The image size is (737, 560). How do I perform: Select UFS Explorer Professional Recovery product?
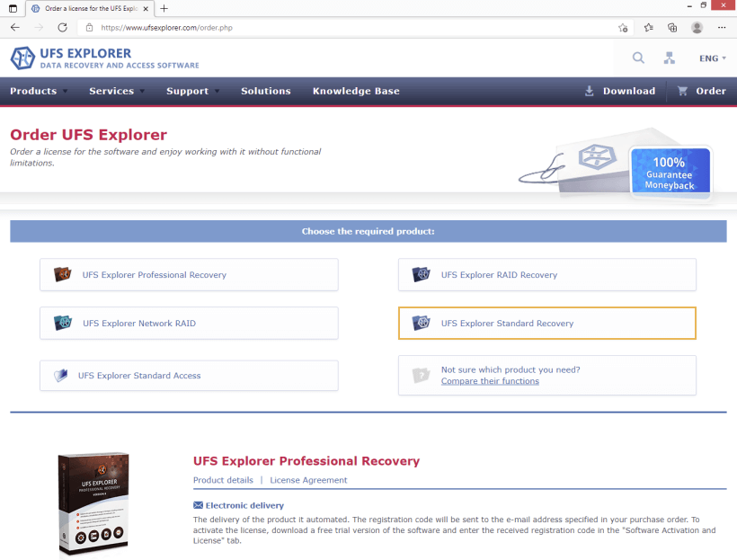coord(189,274)
